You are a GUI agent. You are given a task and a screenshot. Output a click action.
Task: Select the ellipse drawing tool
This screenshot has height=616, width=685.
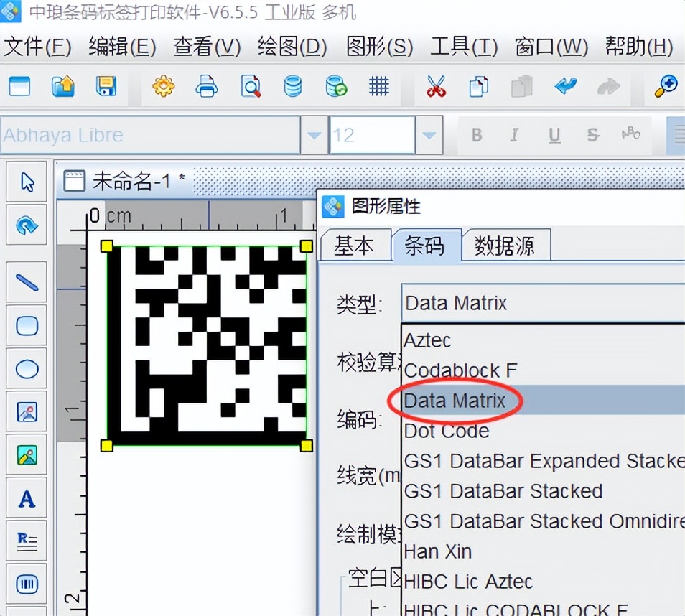(x=27, y=369)
